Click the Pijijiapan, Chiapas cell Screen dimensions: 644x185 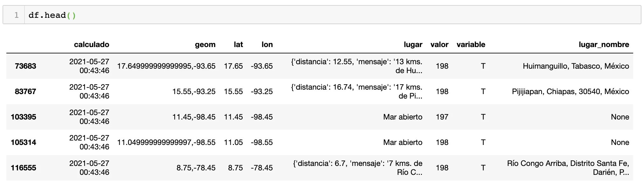click(570, 92)
